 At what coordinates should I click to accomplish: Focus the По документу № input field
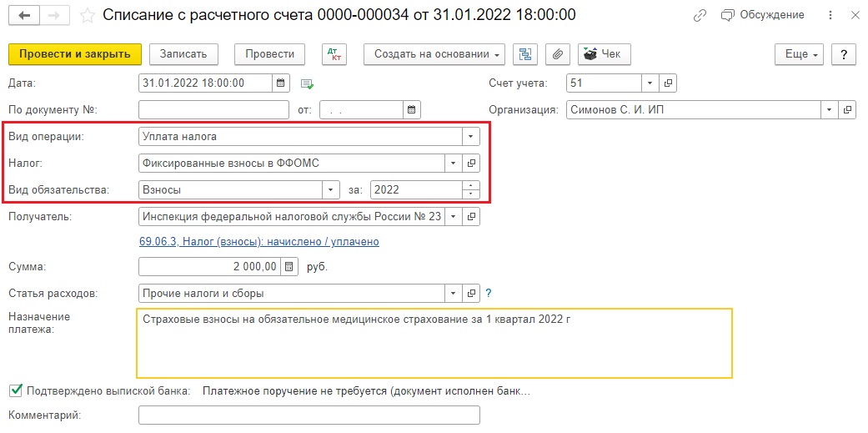213,109
